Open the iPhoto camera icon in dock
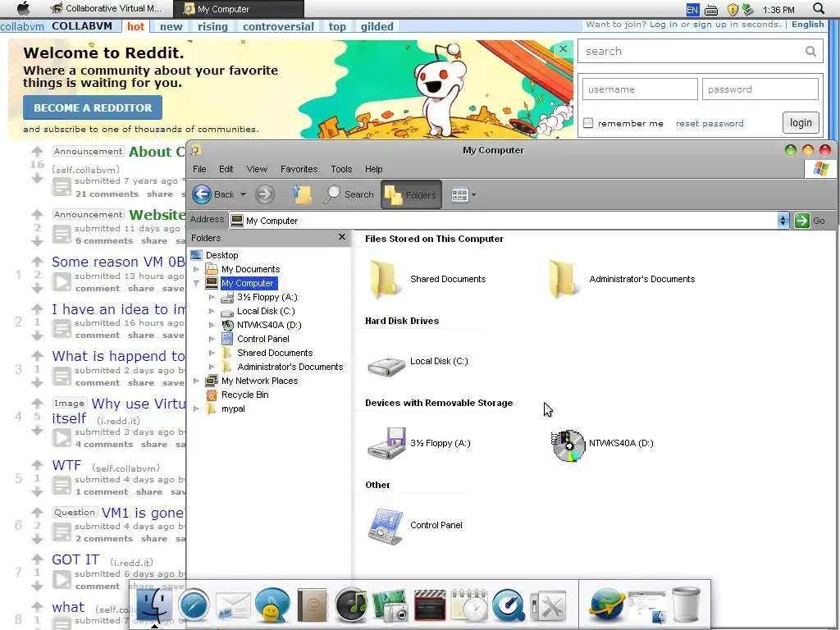 (390, 606)
